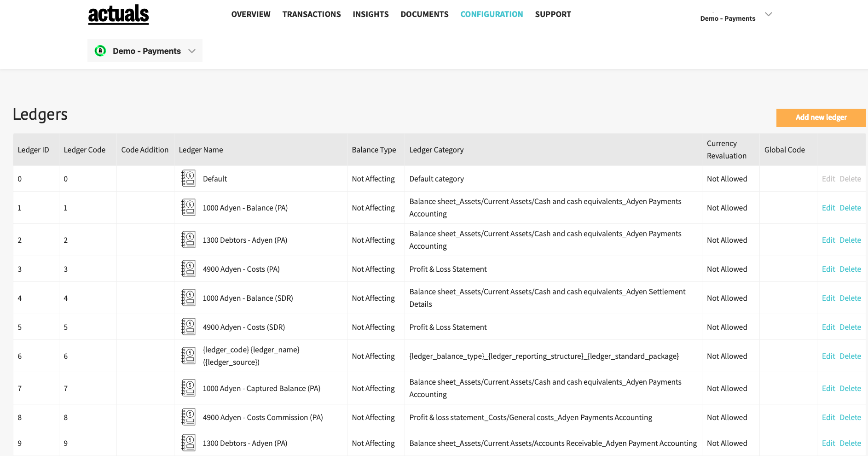Edit the 4900 Adyen - Costs (PA) ledger
The width and height of the screenshot is (868, 456).
[x=828, y=269]
